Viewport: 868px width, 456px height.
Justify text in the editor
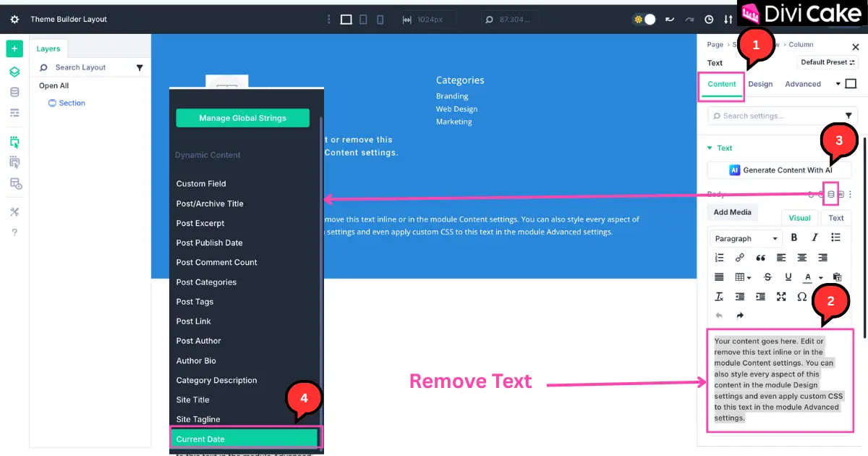point(719,277)
